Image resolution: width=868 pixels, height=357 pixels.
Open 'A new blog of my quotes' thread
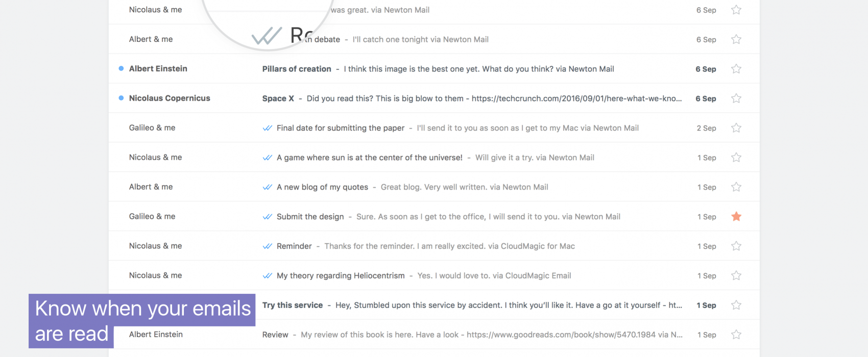(x=322, y=187)
